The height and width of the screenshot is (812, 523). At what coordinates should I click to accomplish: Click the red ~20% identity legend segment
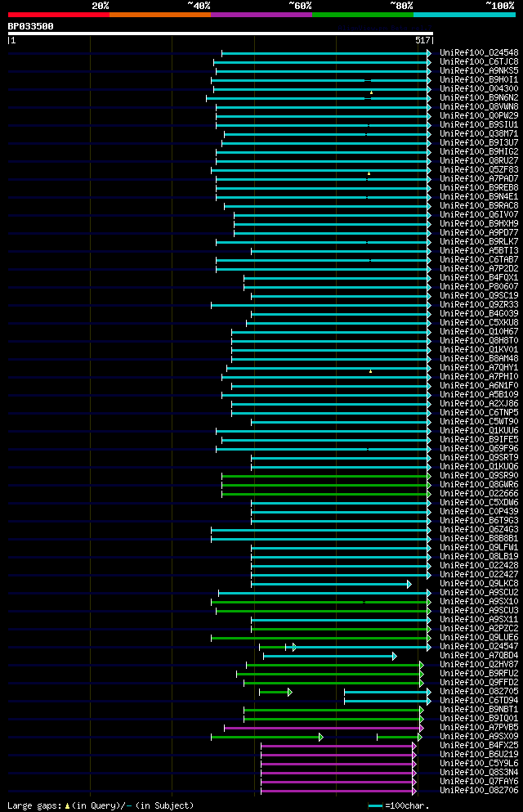[59, 15]
